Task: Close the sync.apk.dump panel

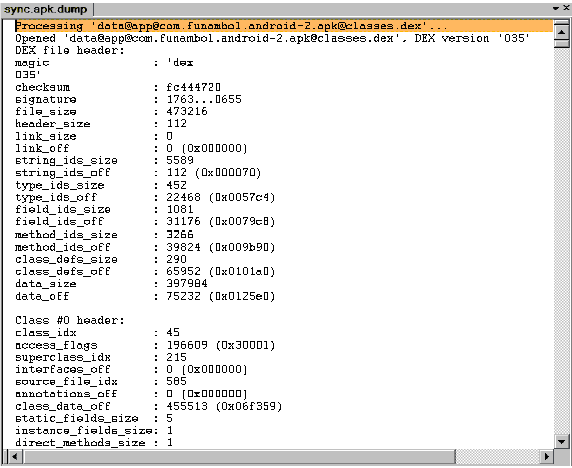Action: [x=567, y=8]
